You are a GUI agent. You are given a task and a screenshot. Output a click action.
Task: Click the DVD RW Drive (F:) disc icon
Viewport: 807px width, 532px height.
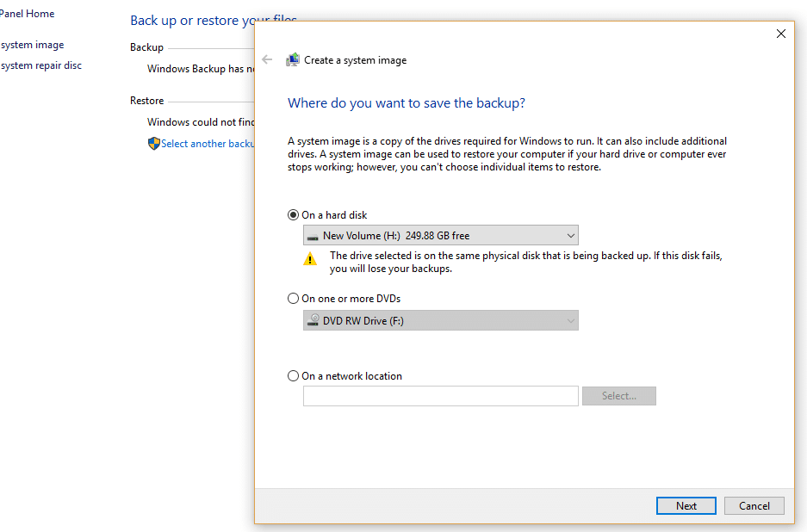pyautogui.click(x=312, y=321)
